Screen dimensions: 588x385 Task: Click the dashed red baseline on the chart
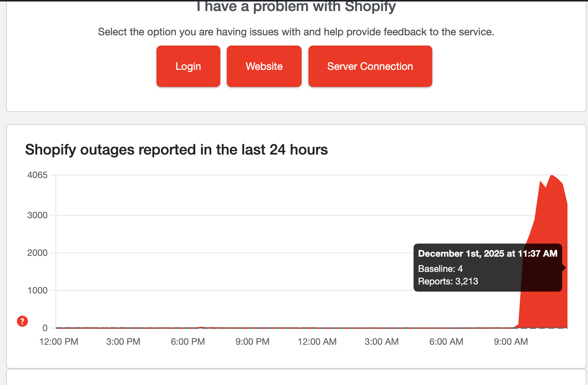[266, 328]
